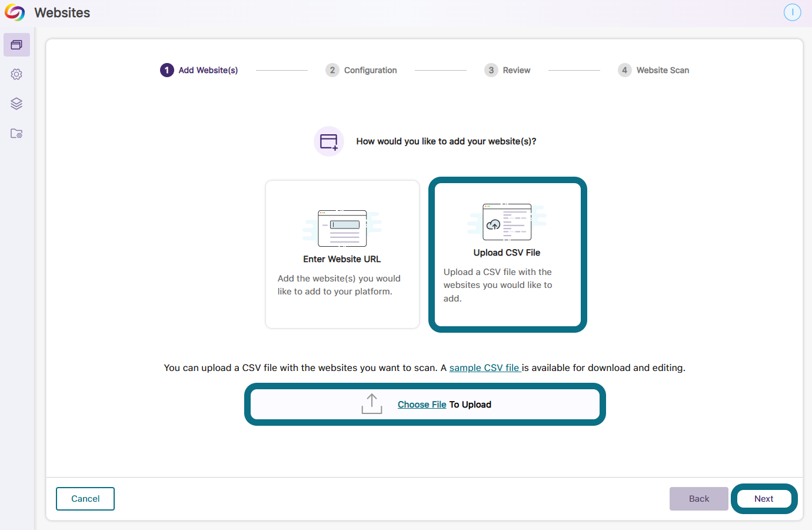Screen dimensions: 812x530
Task: Open the folder settings sidebar icon
Action: click(16, 134)
